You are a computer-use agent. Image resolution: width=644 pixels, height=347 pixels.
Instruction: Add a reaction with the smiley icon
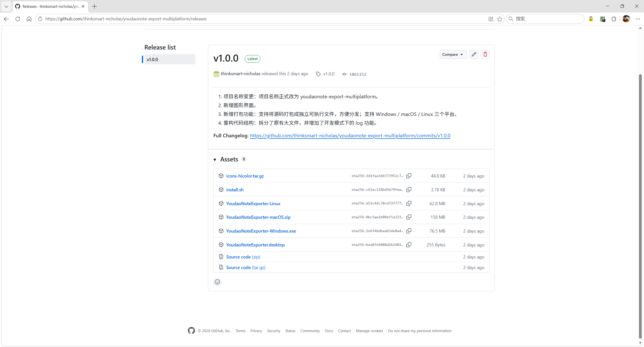pos(217,282)
